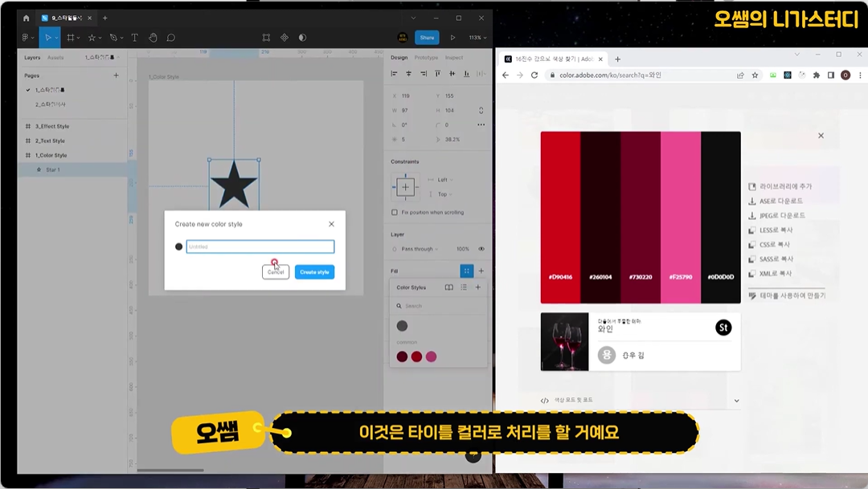The width and height of the screenshot is (868, 489).
Task: Open the zoom level 113% dropdown
Action: tap(477, 38)
